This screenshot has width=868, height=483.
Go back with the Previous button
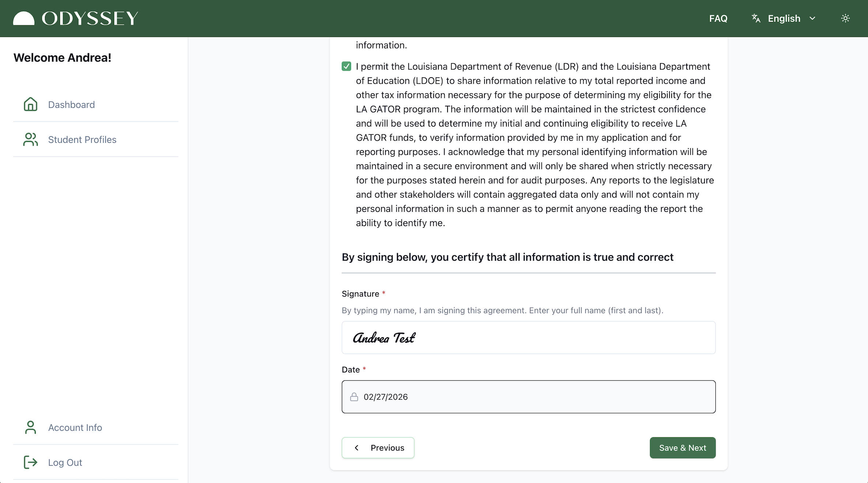point(378,448)
